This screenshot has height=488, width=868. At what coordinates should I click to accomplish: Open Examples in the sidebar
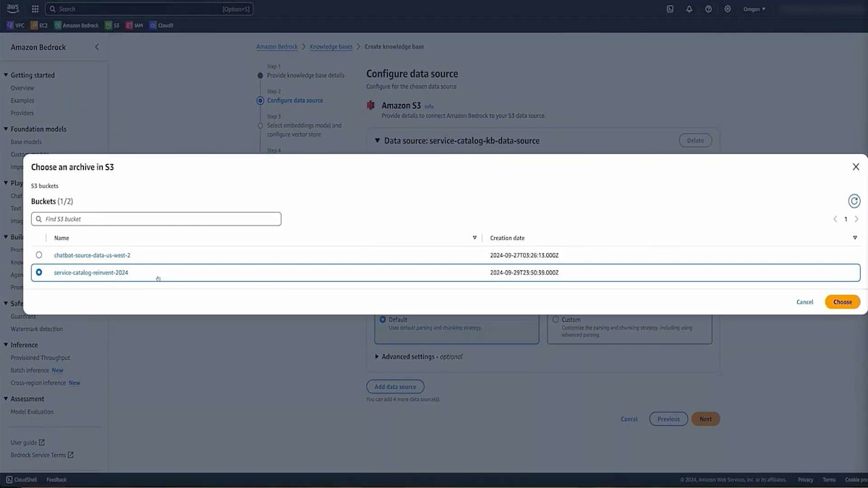tap(22, 100)
